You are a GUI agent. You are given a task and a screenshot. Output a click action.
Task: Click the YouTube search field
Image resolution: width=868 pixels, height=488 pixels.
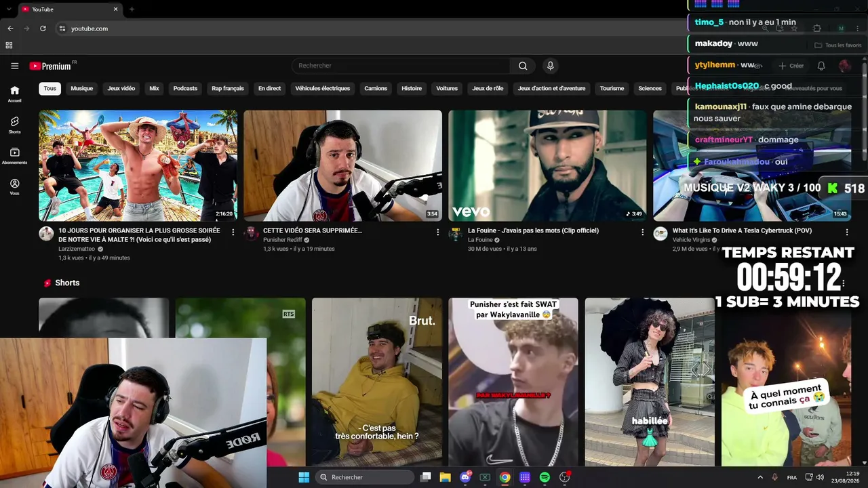point(401,66)
